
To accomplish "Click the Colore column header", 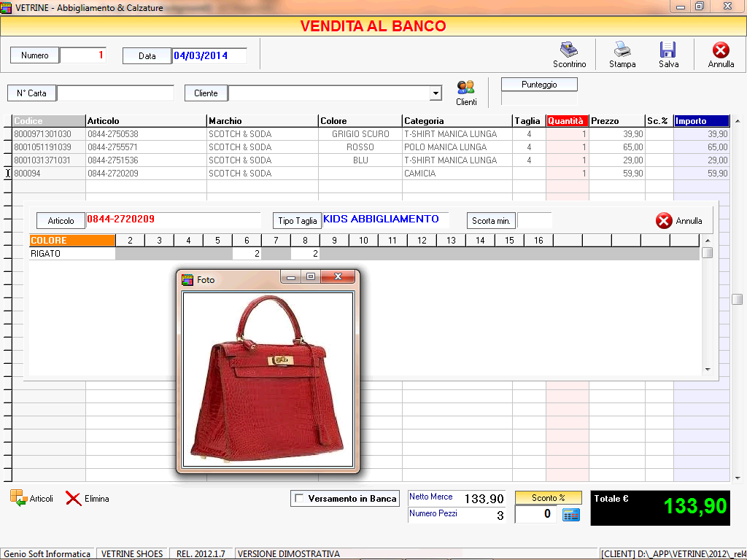I will [x=360, y=121].
